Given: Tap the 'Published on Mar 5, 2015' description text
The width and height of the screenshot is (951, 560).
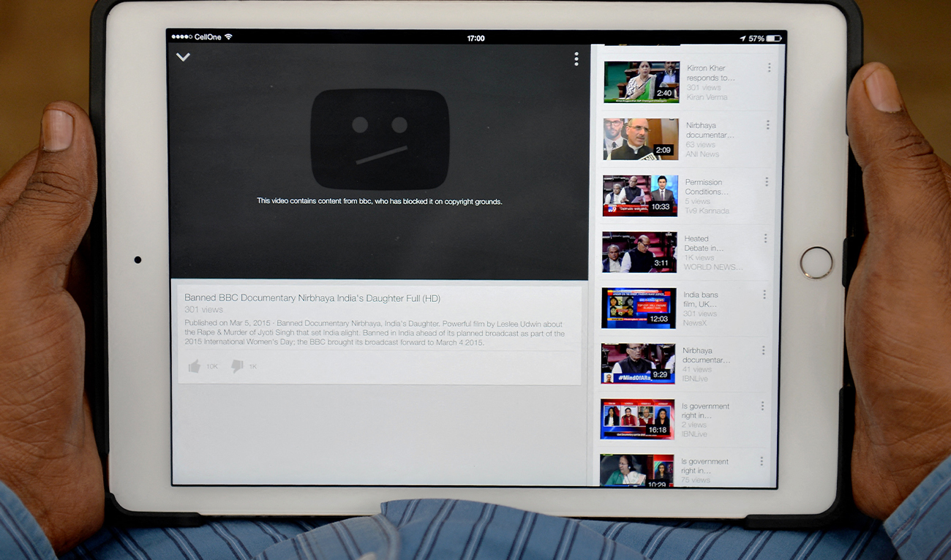Looking at the screenshot, I should point(375,333).
